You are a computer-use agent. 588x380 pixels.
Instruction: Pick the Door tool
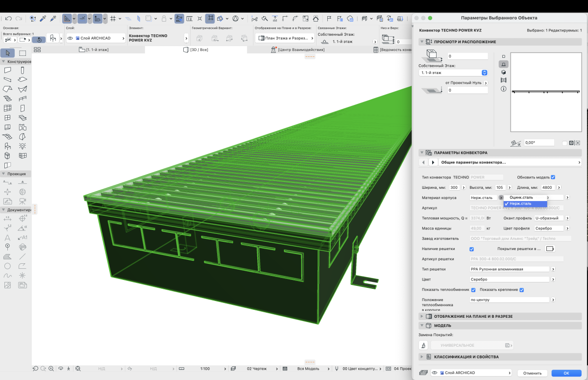(23, 108)
